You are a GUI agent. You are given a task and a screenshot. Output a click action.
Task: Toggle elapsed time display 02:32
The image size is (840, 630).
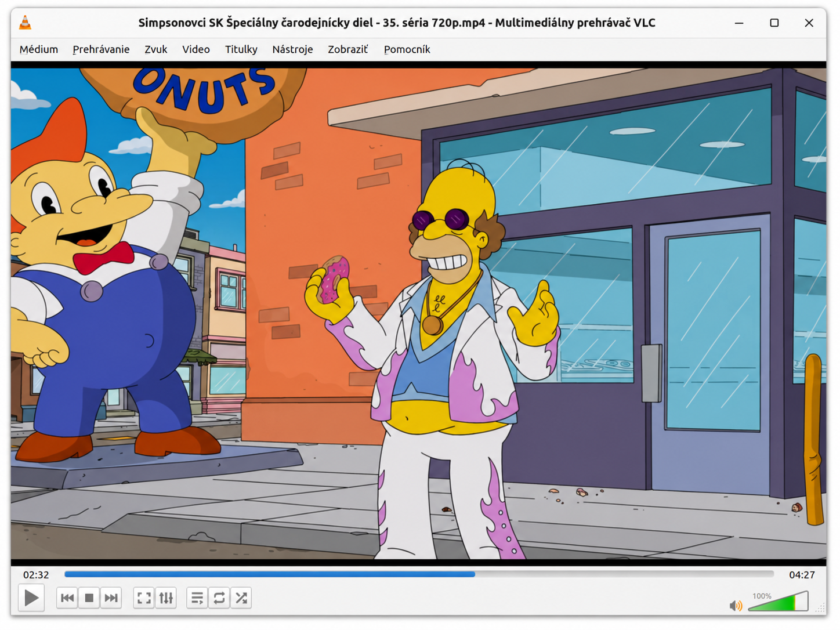tap(36, 575)
